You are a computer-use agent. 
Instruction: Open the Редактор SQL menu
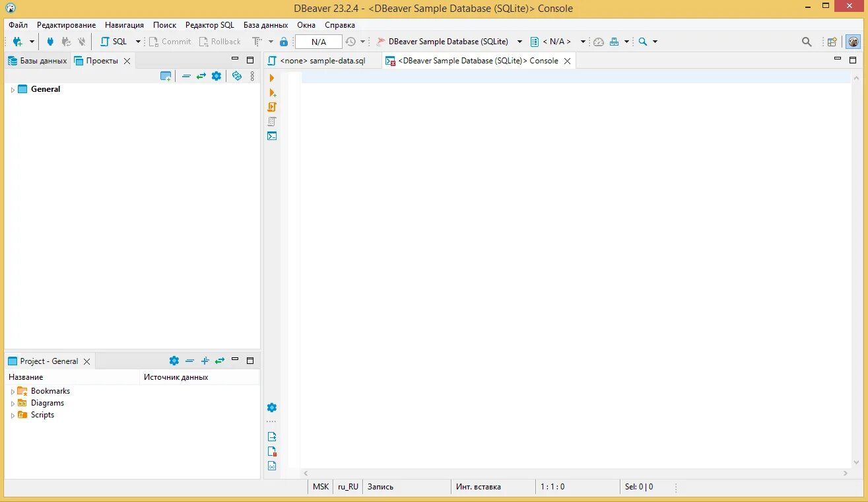coord(210,25)
